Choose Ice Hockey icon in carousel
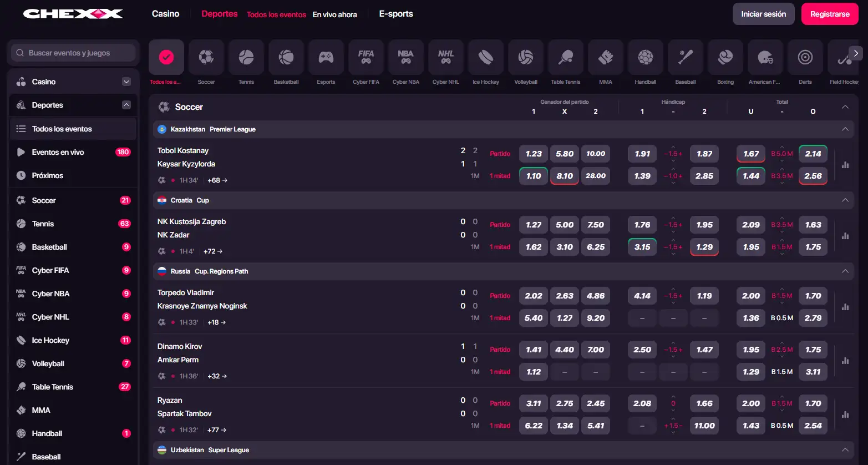The height and width of the screenshot is (465, 868). pyautogui.click(x=486, y=57)
